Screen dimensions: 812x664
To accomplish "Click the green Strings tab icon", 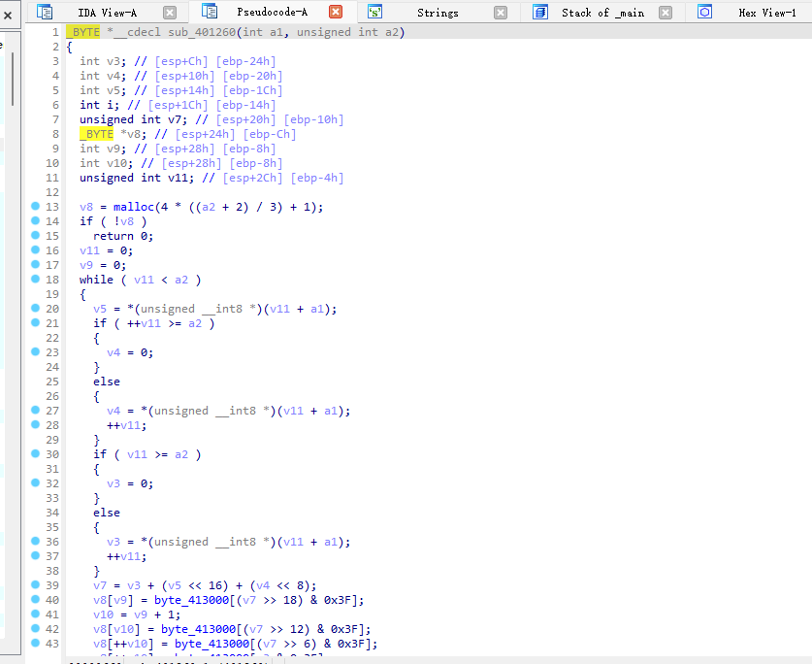I will click(374, 12).
